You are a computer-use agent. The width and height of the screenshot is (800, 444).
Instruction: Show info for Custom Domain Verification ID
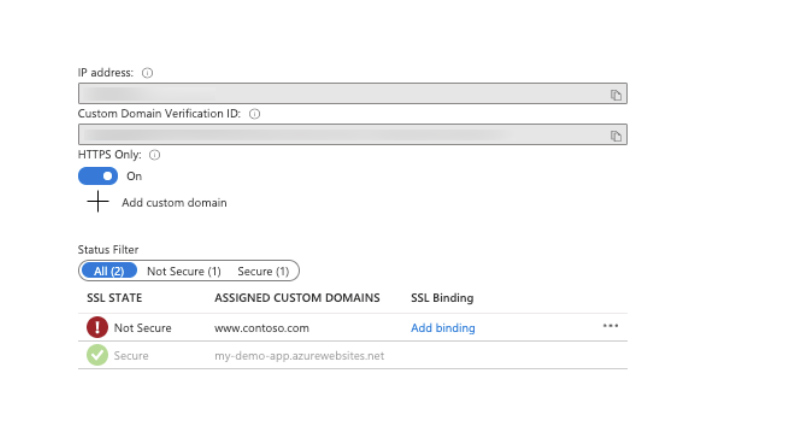pyautogui.click(x=255, y=114)
